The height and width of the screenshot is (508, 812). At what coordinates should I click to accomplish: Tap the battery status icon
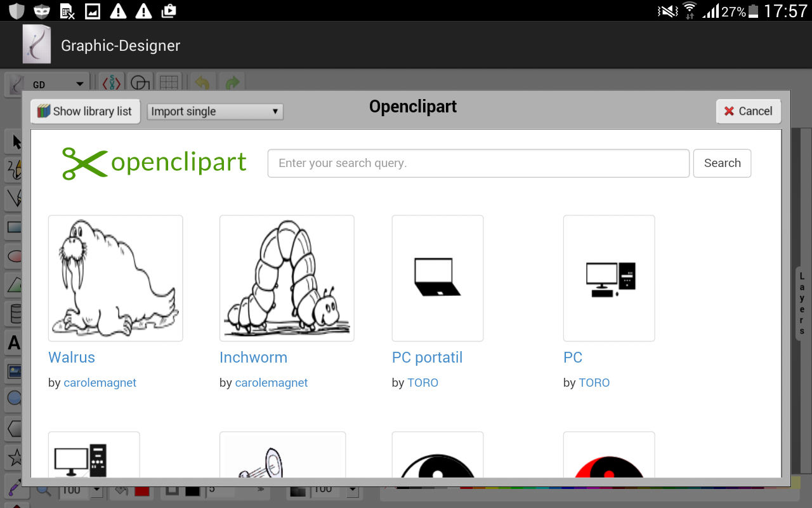[753, 11]
